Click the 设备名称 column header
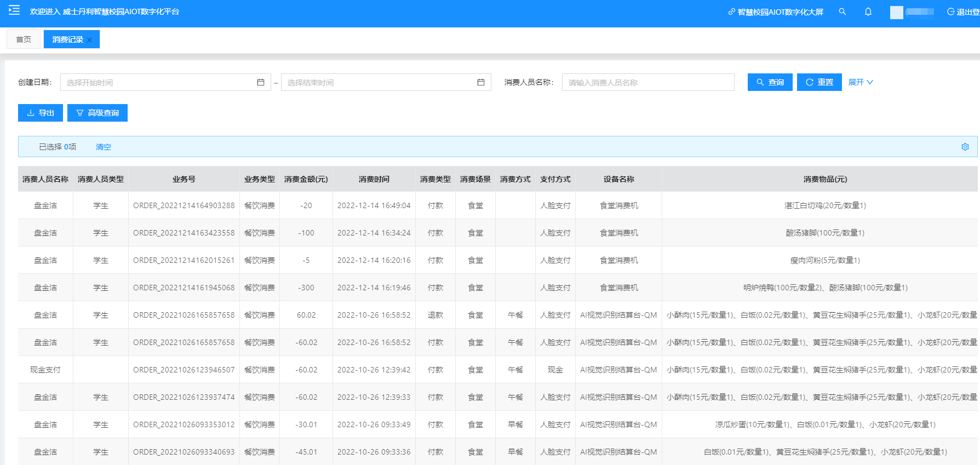 click(x=619, y=179)
